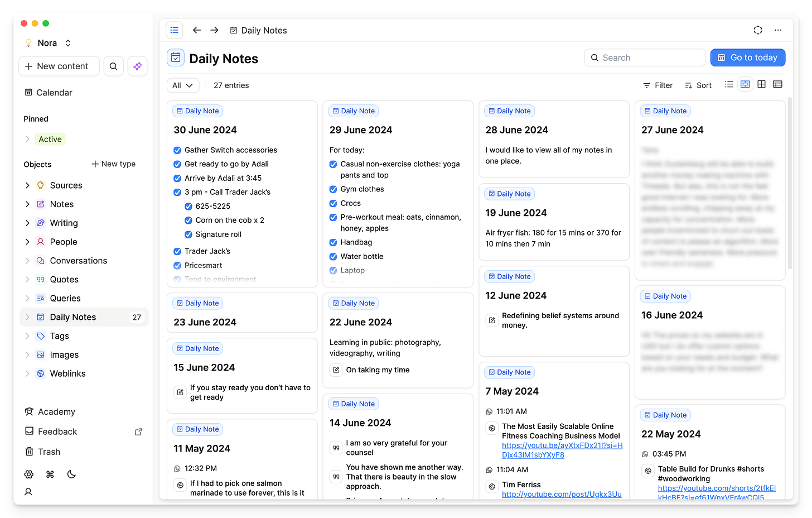Click the Feedback external link icon
This screenshot has height=518, width=812.
[x=139, y=432]
